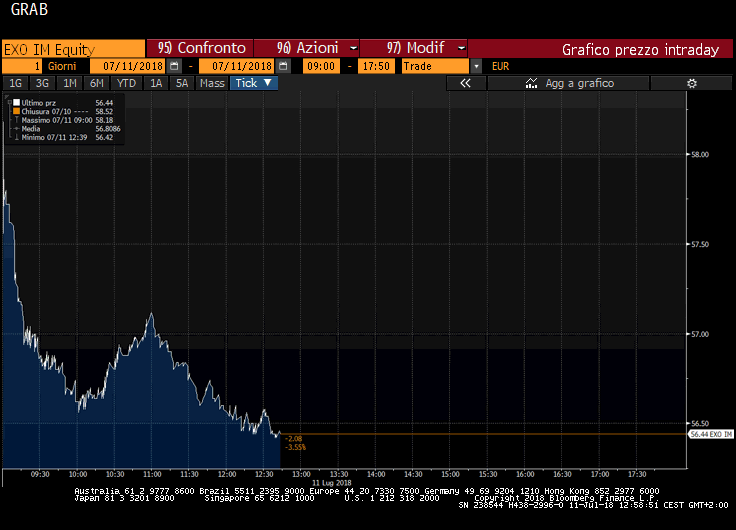Click the Media 56.8086 legend row

(67, 129)
